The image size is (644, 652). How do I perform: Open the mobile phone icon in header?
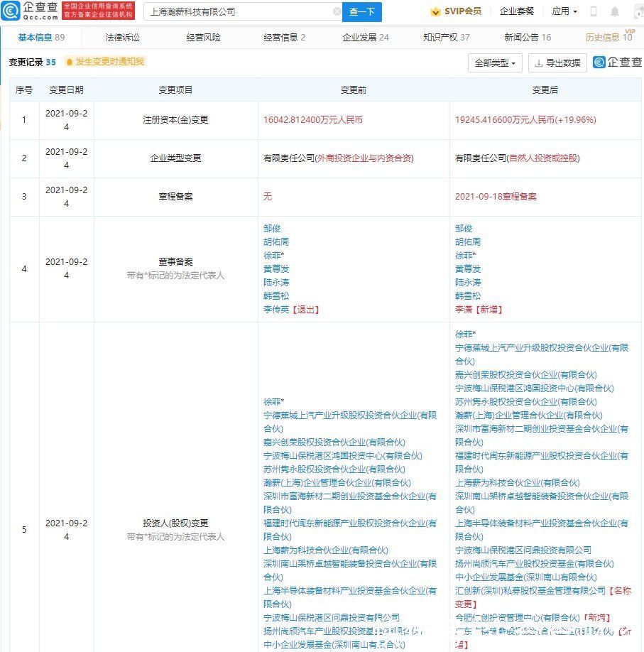pos(594,11)
